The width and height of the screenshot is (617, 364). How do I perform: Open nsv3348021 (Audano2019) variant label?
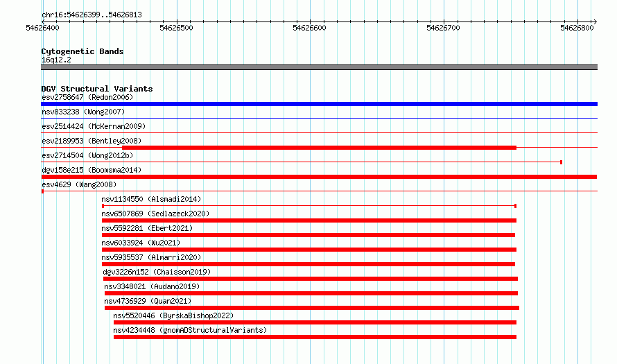(x=152, y=286)
